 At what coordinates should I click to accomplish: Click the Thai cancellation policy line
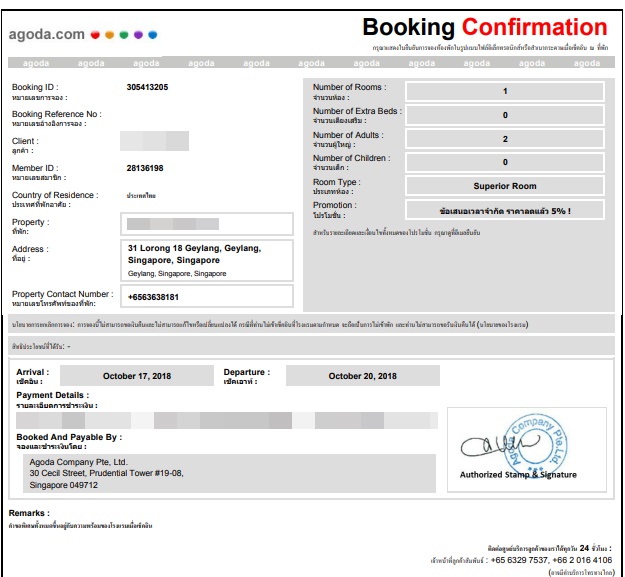point(270,325)
